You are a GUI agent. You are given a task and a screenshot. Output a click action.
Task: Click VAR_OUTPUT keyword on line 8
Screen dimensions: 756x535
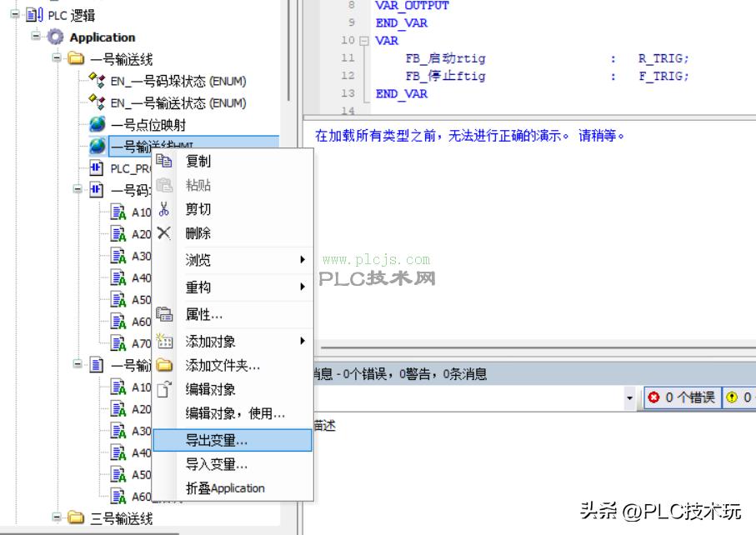click(412, 6)
